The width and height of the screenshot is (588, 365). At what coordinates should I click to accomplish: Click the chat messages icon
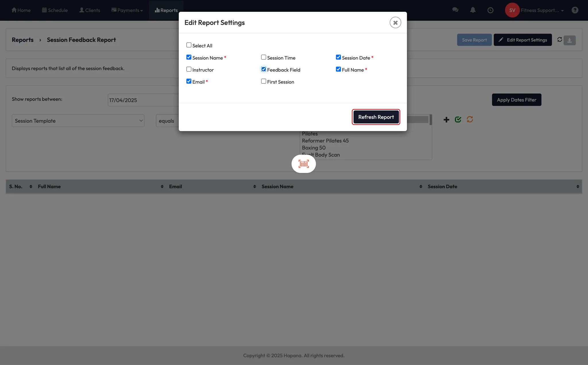click(x=455, y=10)
